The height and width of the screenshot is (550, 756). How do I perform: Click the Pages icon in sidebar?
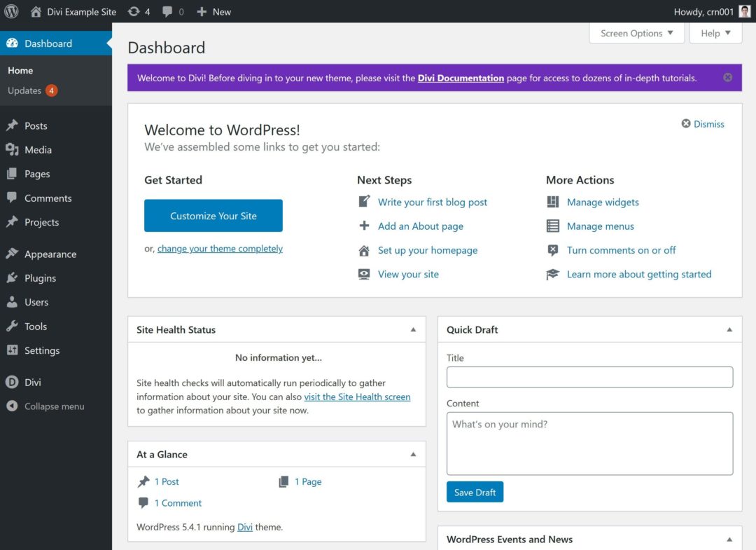[12, 174]
